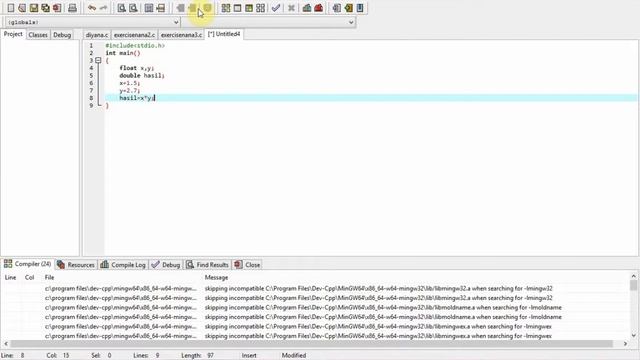Open the (globals) scope dropdown
This screenshot has height=360, width=640.
pos(93,22)
